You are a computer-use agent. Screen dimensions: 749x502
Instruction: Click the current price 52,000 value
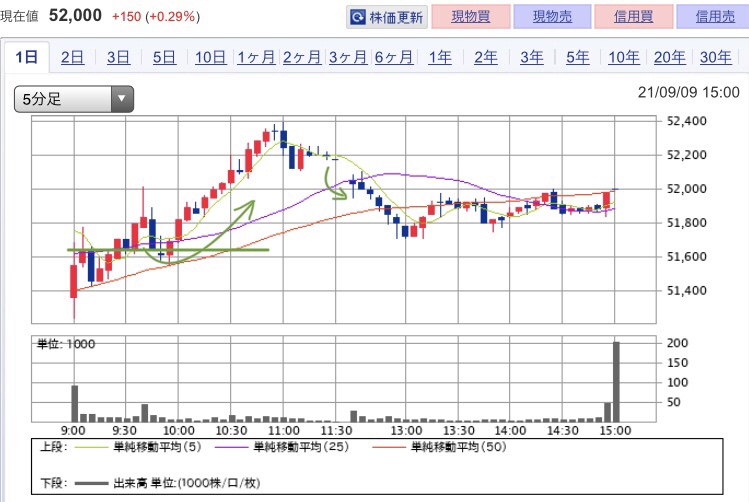click(75, 15)
